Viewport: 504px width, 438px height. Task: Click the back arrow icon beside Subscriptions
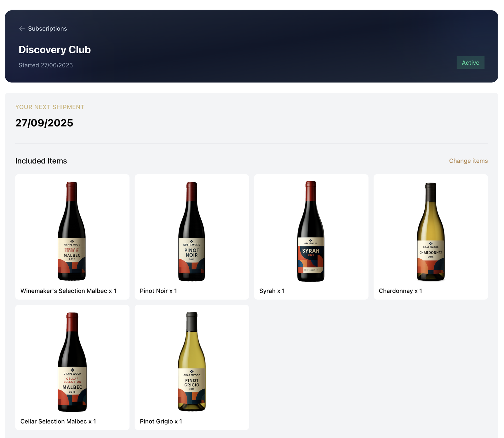click(22, 28)
